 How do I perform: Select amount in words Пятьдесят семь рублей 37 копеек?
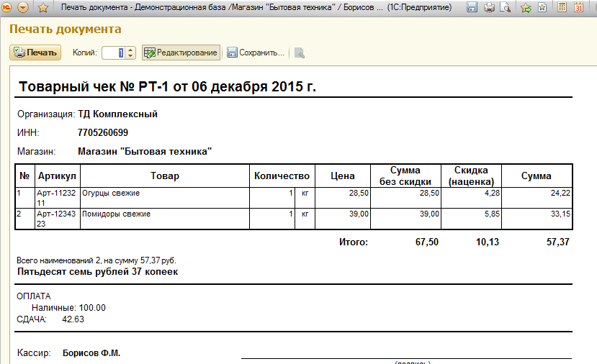97,272
